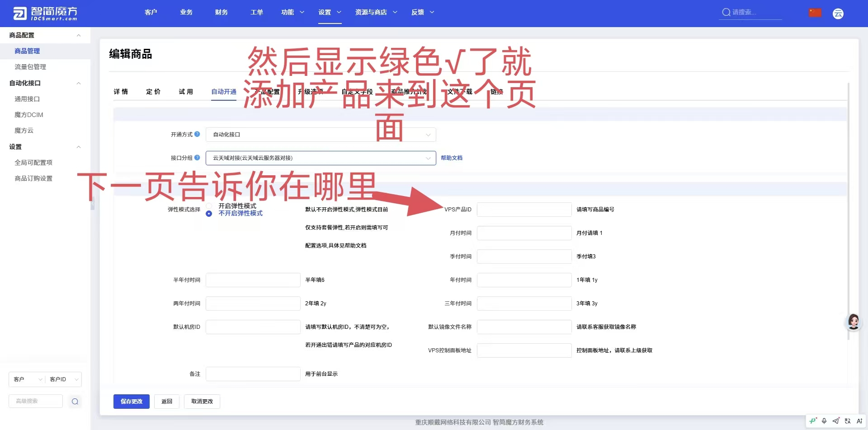Click the IDCSmart logo in the header
Screen dimensions: 868x430
pyautogui.click(x=45, y=14)
